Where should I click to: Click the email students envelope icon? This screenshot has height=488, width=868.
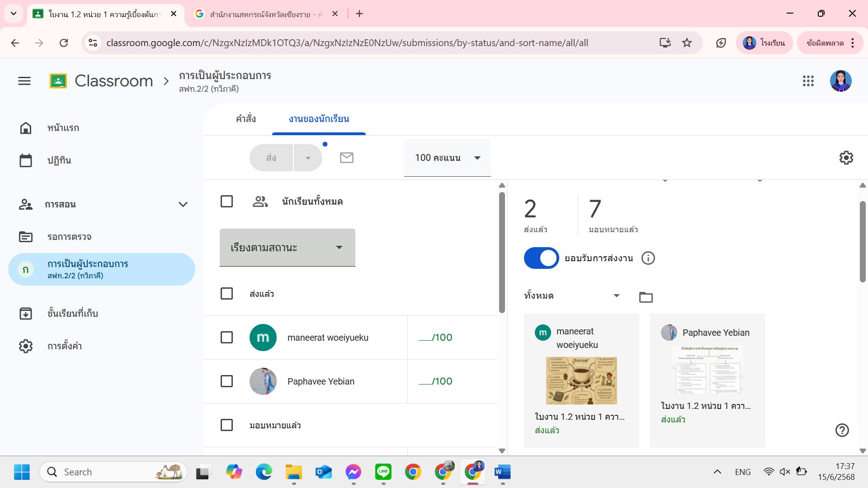pyautogui.click(x=347, y=158)
